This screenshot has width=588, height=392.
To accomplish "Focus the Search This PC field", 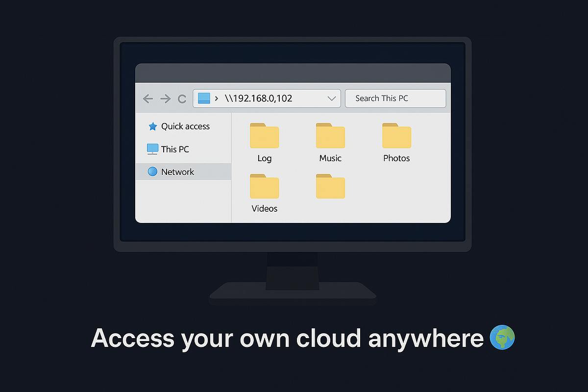I will click(395, 98).
